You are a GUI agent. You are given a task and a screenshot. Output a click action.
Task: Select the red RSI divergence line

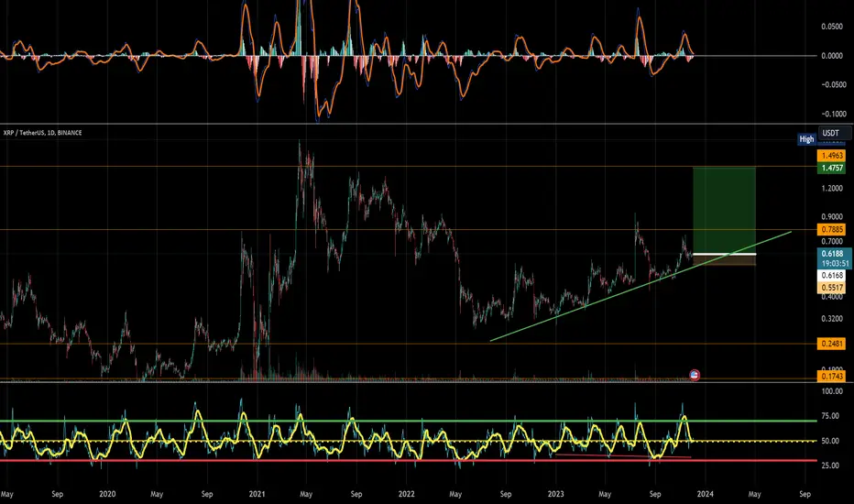(622, 455)
